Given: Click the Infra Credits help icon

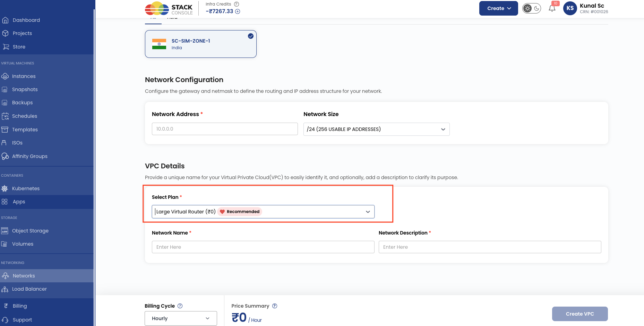Looking at the screenshot, I should point(237,4).
